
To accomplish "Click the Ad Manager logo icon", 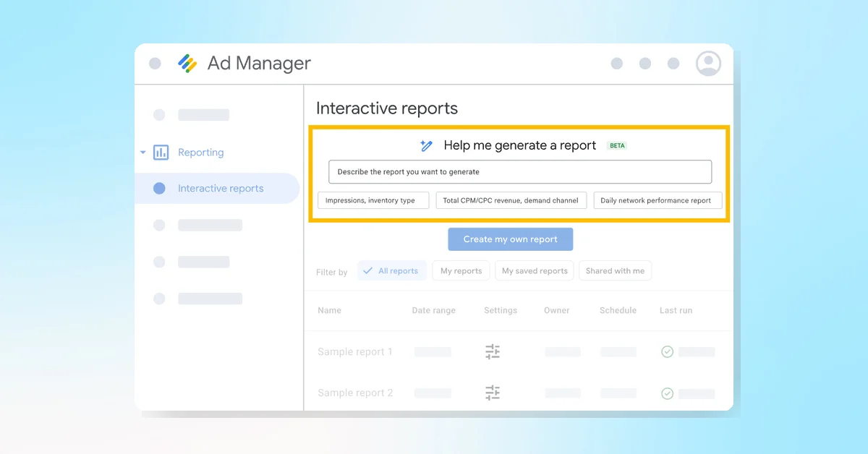I will [x=188, y=64].
